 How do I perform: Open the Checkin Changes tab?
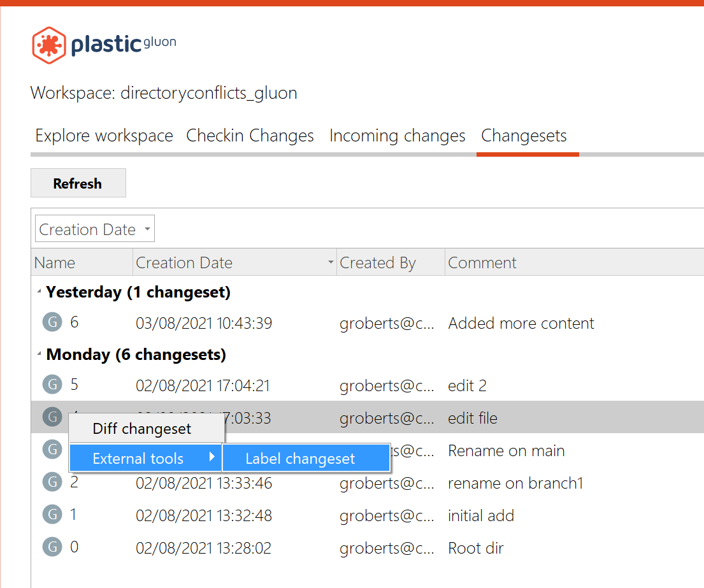[250, 136]
